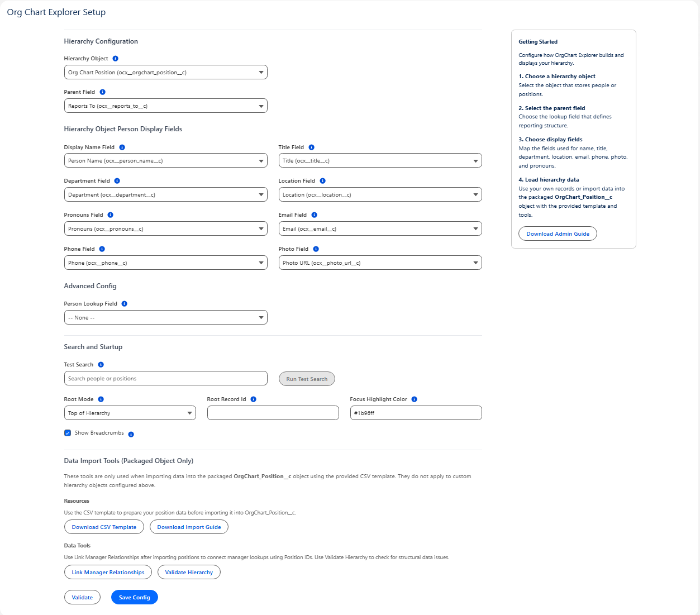Open the Display Name Field dropdown
This screenshot has height=615, width=700.
coord(166,161)
